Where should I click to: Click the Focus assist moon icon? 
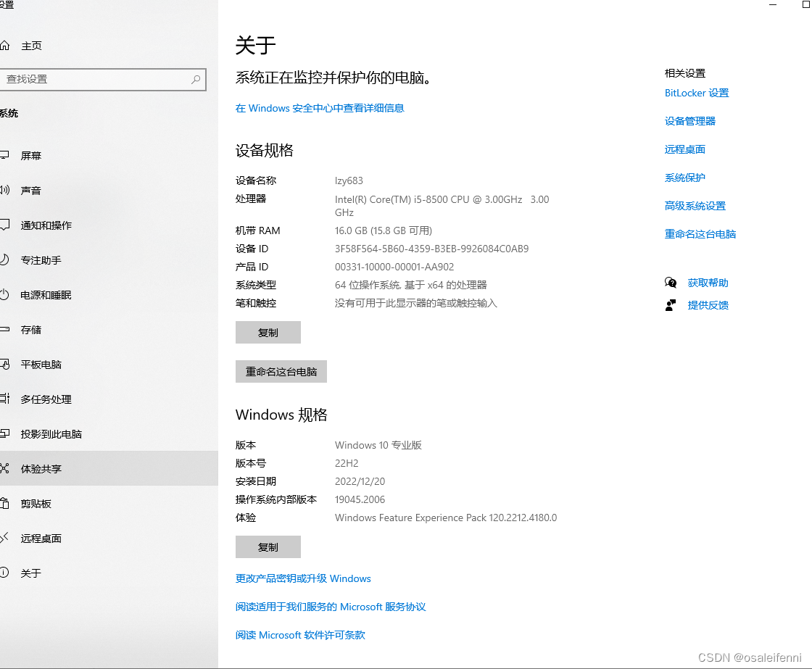point(4,260)
